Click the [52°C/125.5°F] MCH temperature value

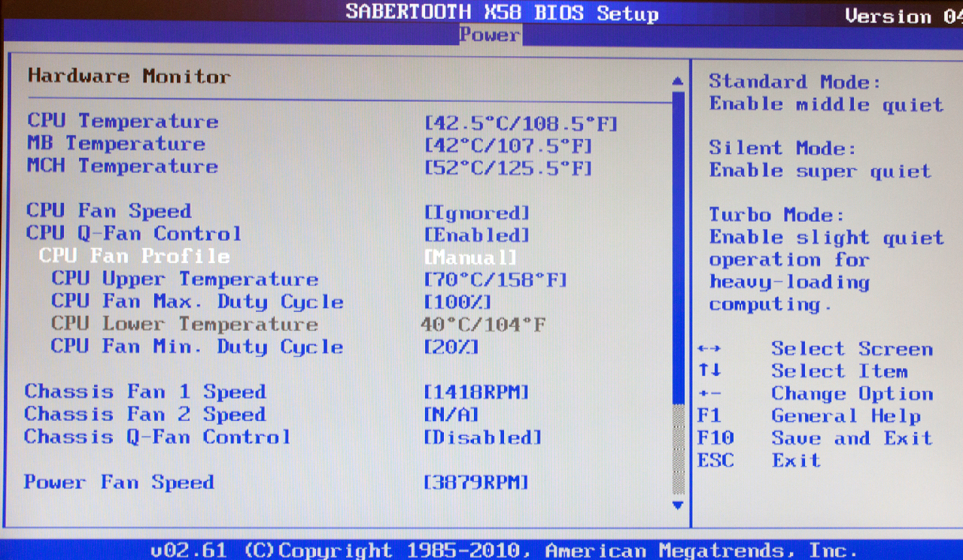pyautogui.click(x=508, y=168)
